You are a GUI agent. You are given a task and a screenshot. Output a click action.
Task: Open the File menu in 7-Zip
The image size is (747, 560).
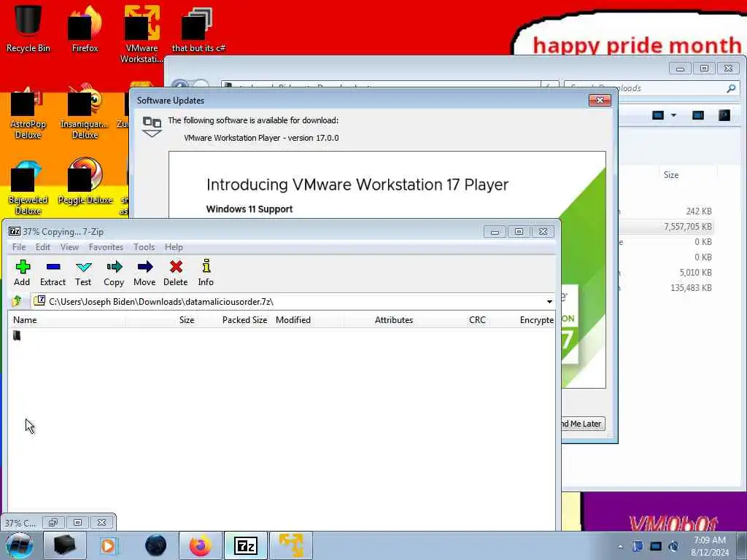pyautogui.click(x=19, y=246)
